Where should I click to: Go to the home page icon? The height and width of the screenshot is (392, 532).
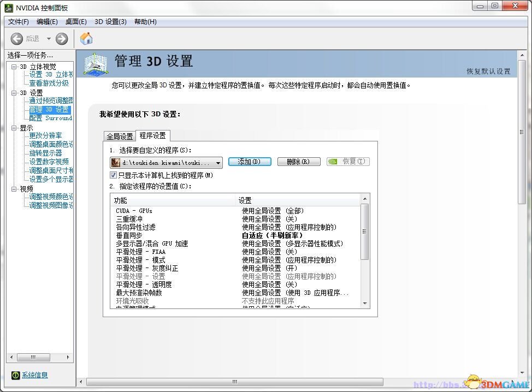[x=86, y=38]
